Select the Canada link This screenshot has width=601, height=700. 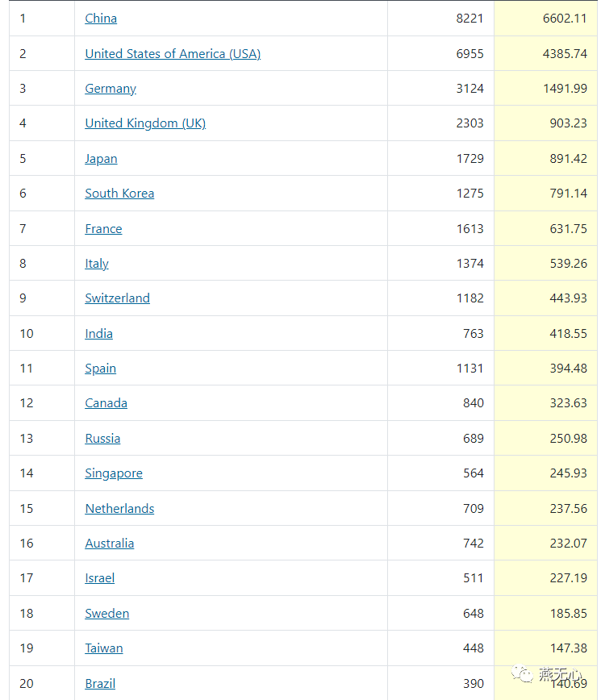[x=106, y=403]
